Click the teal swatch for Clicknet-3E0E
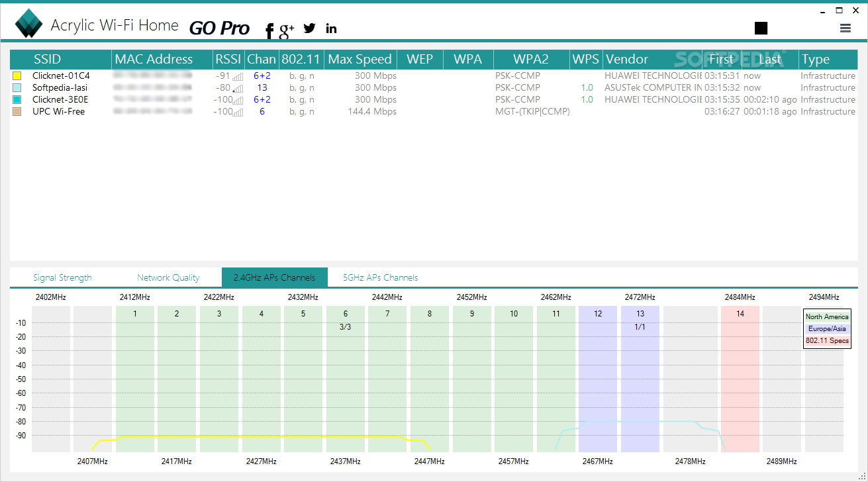 click(17, 100)
